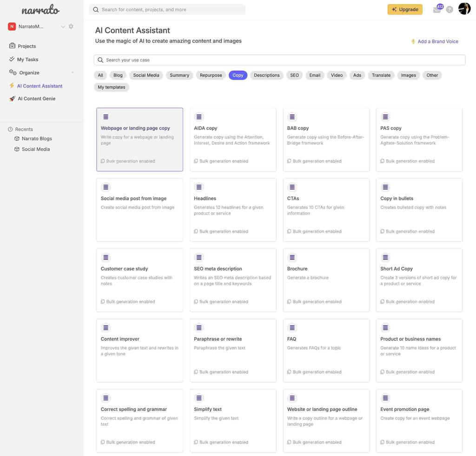Open Narrato Blogs recent project
Screen dimensions: 476x456
point(37,139)
